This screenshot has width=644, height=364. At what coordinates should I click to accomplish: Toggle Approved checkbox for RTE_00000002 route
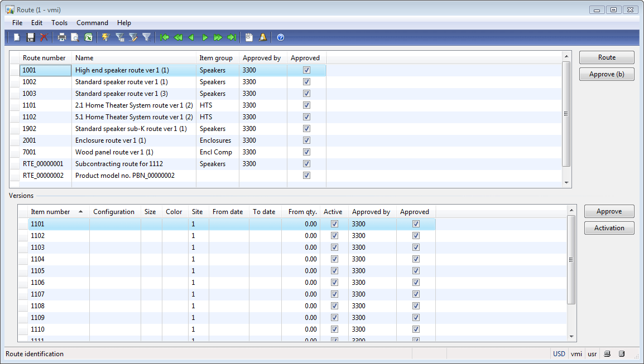click(x=306, y=176)
